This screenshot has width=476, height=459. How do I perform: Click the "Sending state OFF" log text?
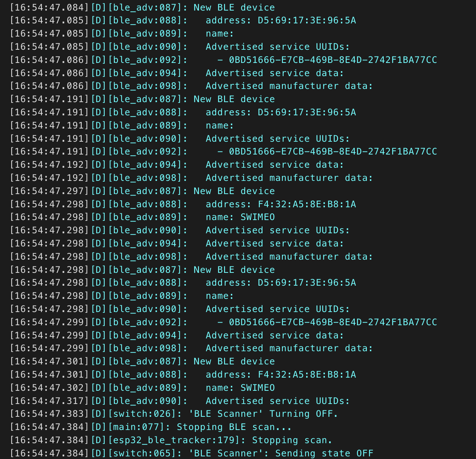pyautogui.click(x=324, y=453)
